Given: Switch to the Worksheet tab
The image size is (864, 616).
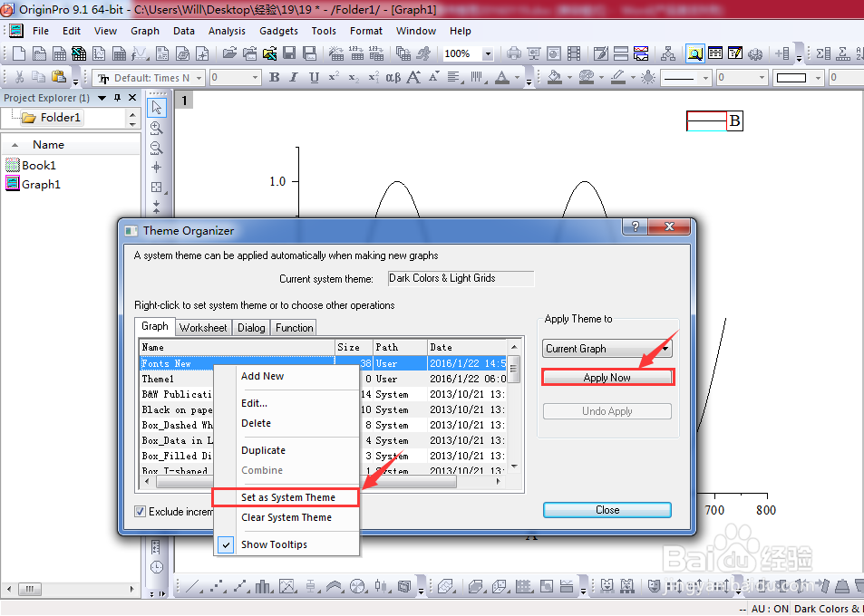Looking at the screenshot, I should [x=203, y=328].
